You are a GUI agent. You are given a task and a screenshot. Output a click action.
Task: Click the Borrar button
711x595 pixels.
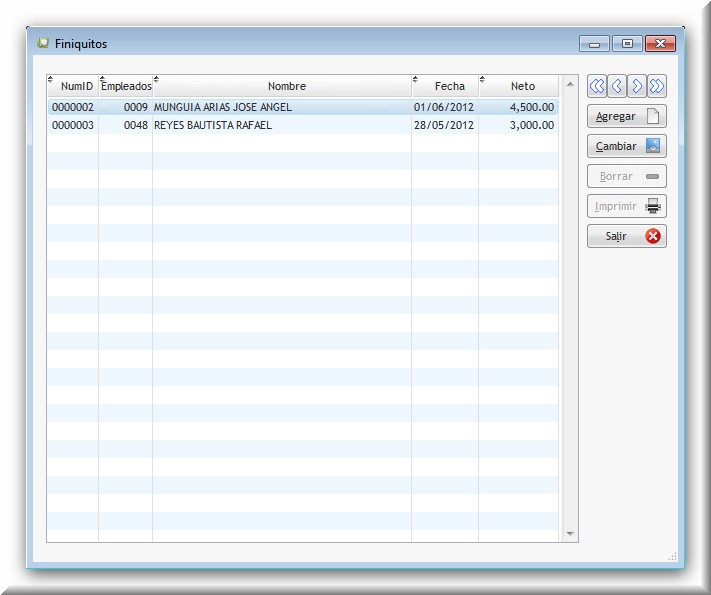pyautogui.click(x=627, y=176)
